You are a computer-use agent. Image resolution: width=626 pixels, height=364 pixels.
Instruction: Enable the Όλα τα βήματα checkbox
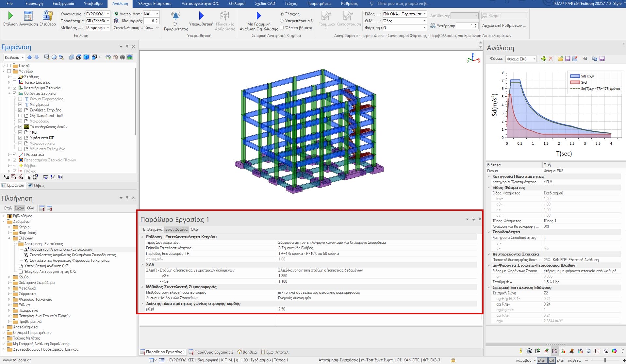(282, 28)
